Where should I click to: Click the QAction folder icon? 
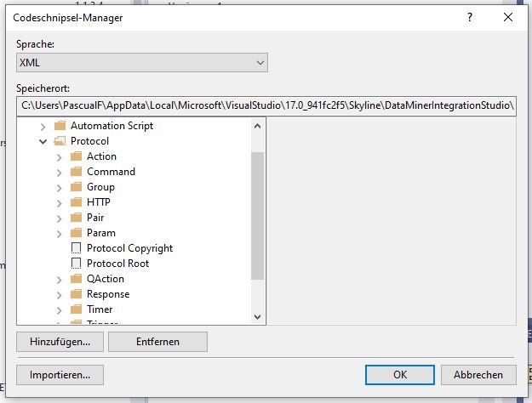click(x=76, y=279)
